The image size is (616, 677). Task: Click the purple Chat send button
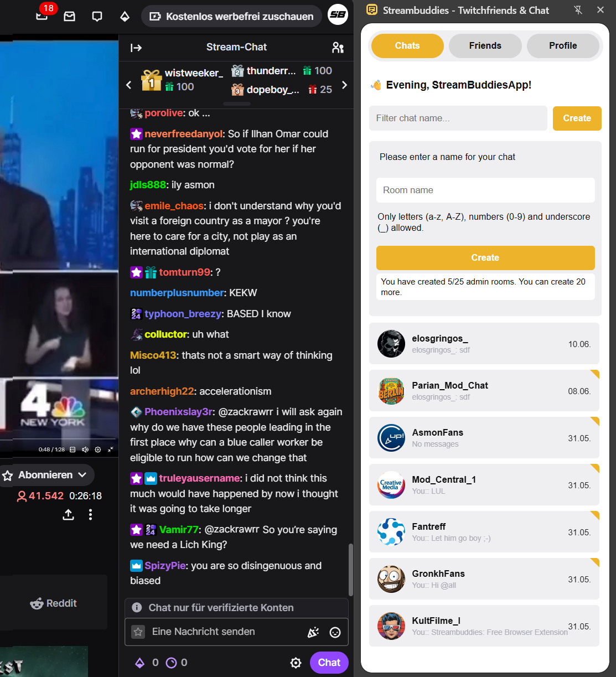tap(329, 663)
